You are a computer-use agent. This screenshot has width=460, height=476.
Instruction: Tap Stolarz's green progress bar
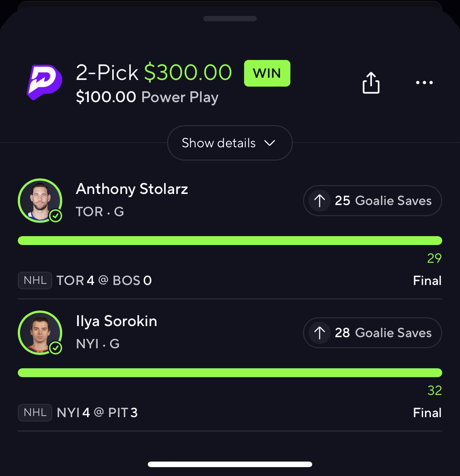230,241
